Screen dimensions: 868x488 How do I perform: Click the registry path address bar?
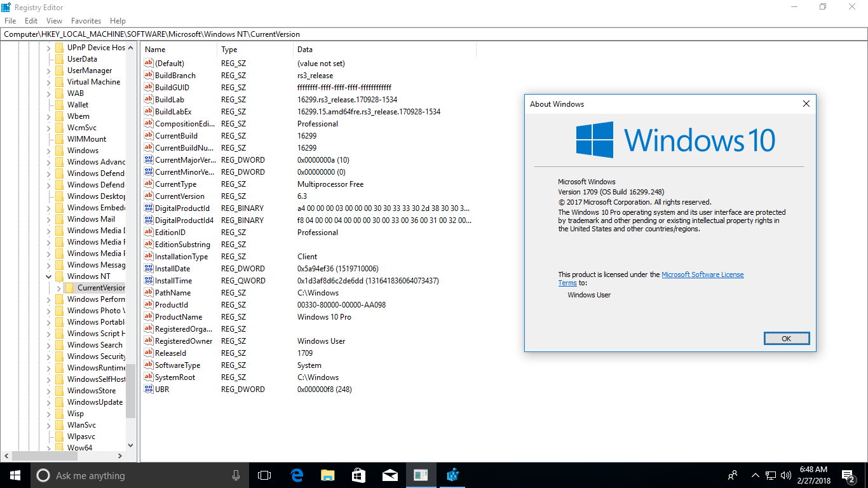434,34
